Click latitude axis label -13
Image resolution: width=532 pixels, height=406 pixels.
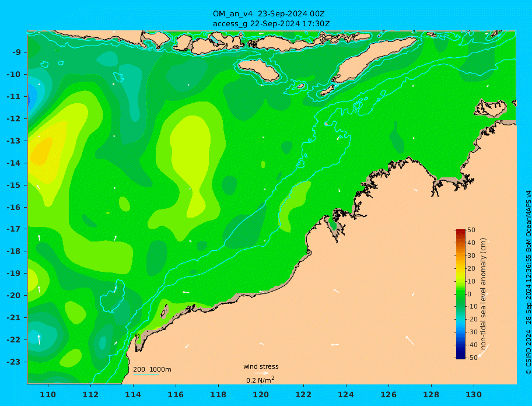13,141
